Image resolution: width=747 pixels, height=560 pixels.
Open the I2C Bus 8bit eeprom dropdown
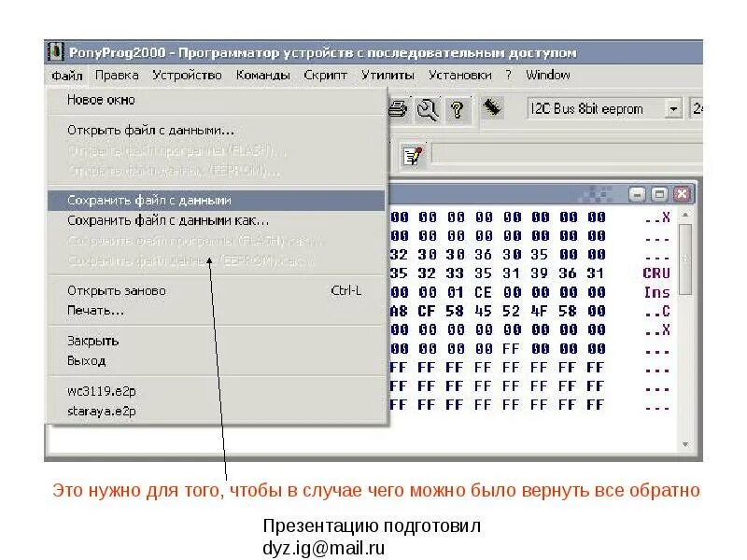coord(673,109)
